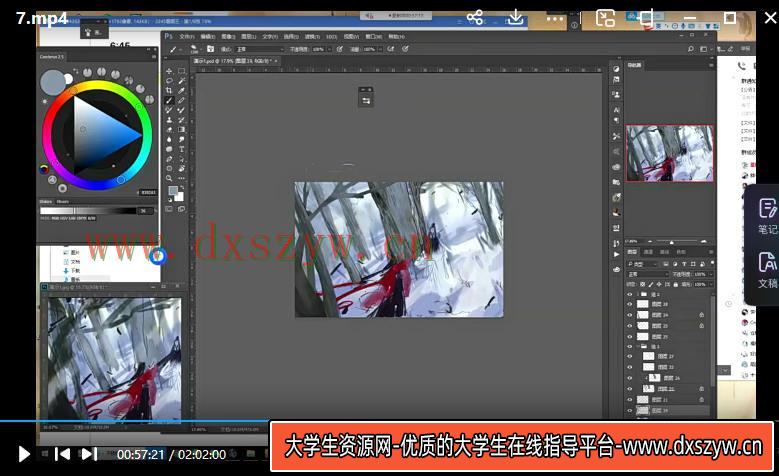Viewport: 779px width, 476px height.
Task: Click Navigator panel image thumbnail
Action: point(669,153)
